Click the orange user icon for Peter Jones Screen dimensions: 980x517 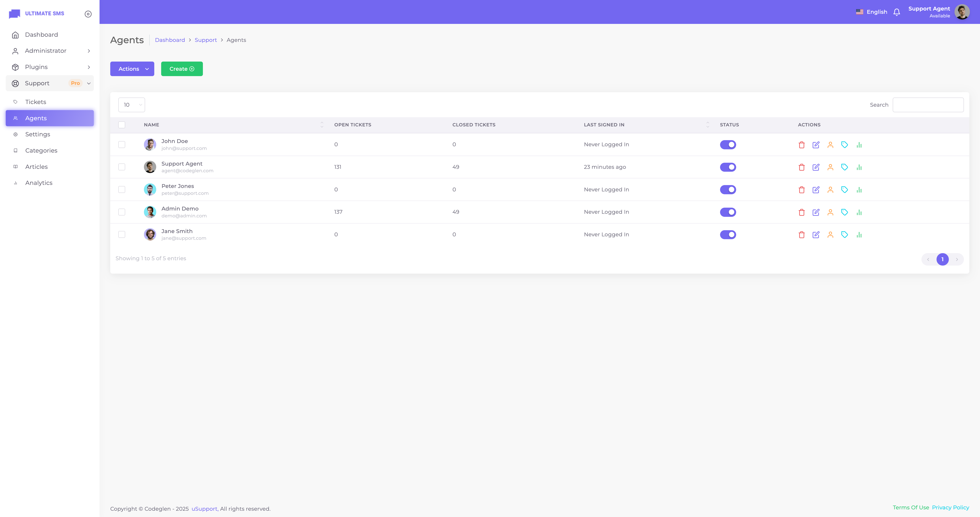pyautogui.click(x=831, y=190)
